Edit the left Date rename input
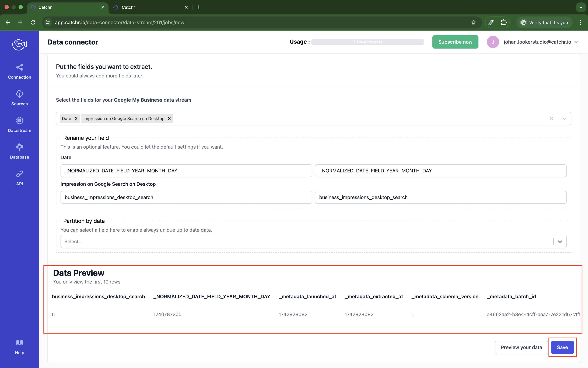The width and height of the screenshot is (588, 368). point(186,171)
